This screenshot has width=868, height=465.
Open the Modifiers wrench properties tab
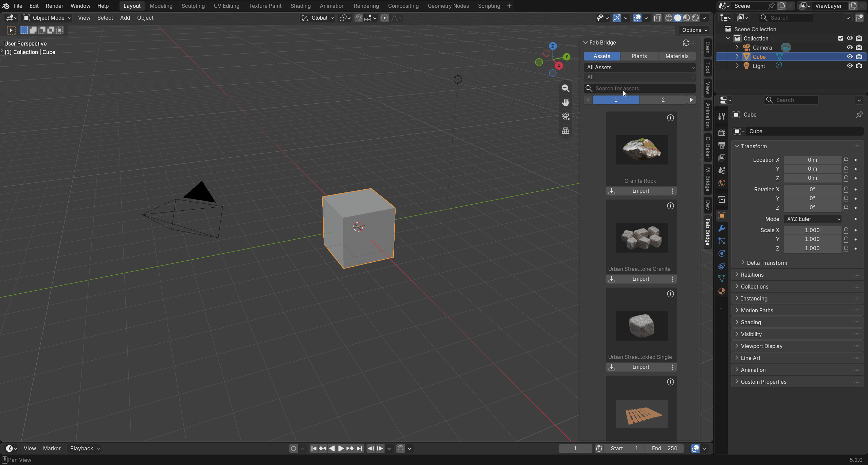pos(722,228)
